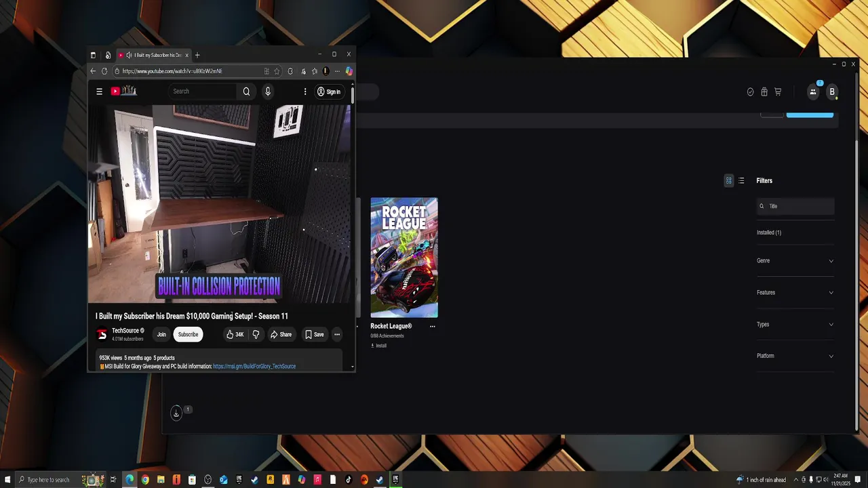Open a new browser tab

point(197,55)
